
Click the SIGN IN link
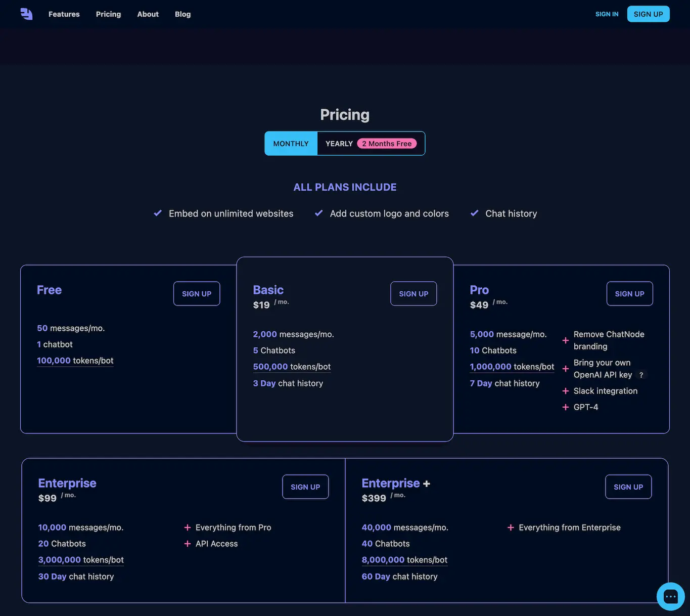(x=607, y=14)
